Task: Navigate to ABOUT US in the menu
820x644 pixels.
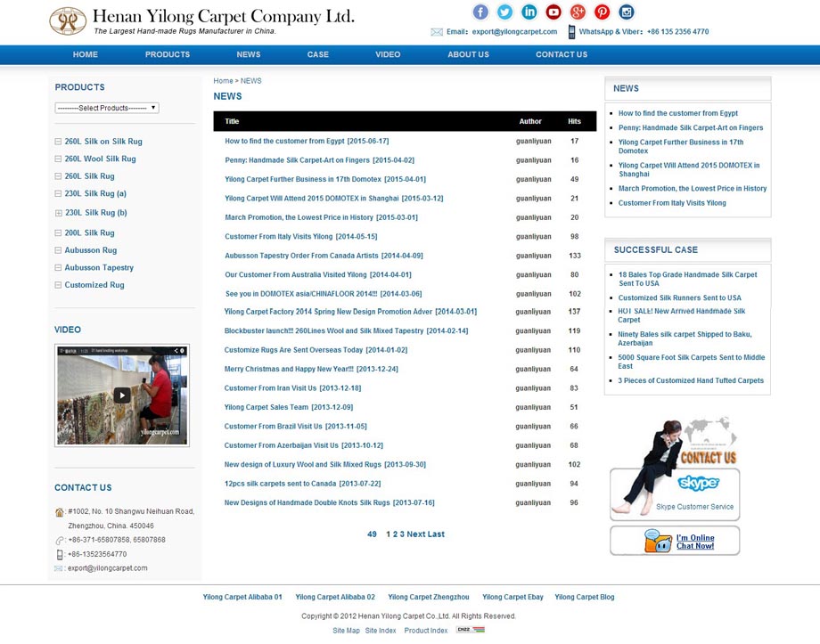Action: point(468,54)
